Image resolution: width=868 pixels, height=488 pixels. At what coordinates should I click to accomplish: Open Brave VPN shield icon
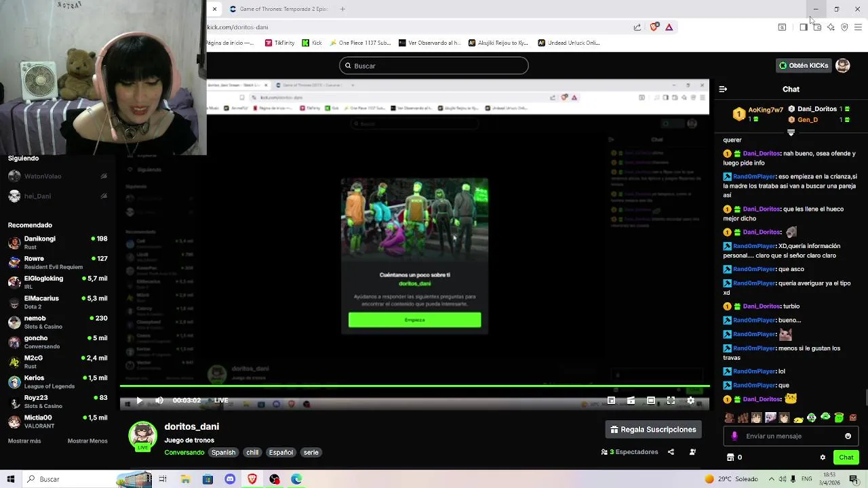point(844,27)
